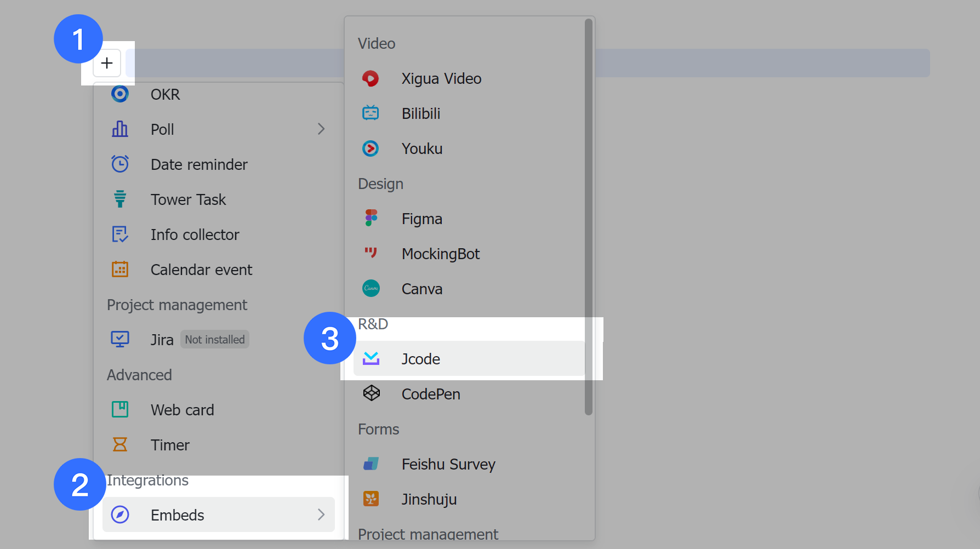Select OKR from the insert menu

(x=219, y=94)
